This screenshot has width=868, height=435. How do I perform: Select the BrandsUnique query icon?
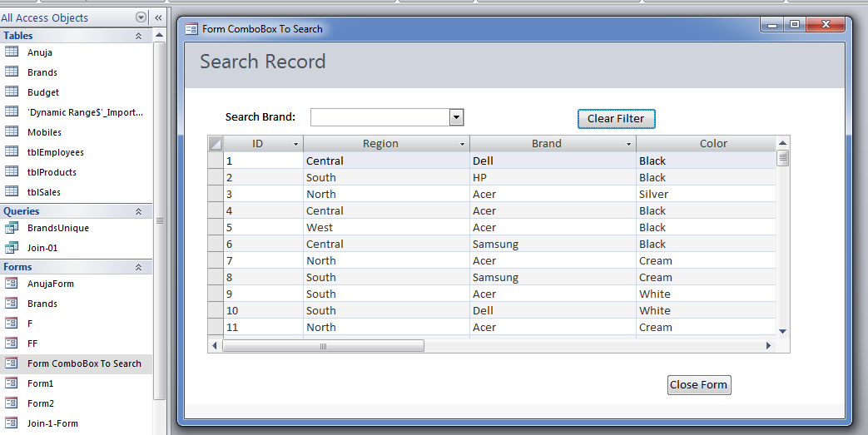tap(12, 228)
